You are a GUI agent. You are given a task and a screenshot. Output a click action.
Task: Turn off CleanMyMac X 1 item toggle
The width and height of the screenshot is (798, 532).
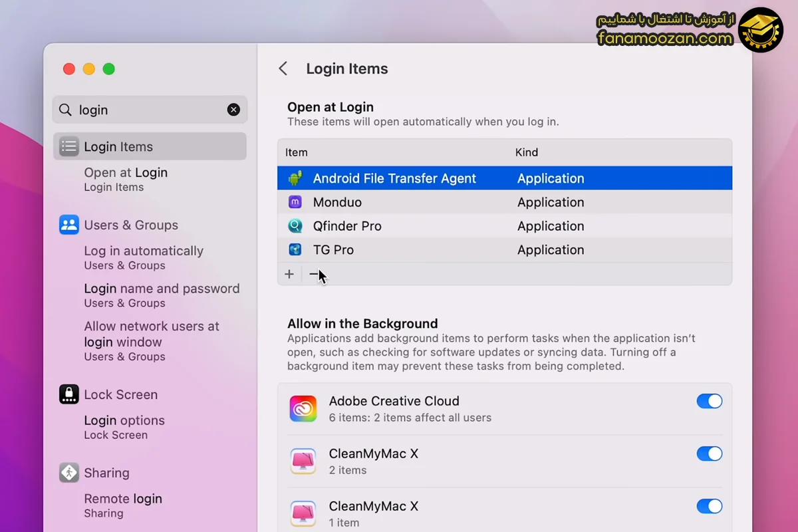click(710, 506)
